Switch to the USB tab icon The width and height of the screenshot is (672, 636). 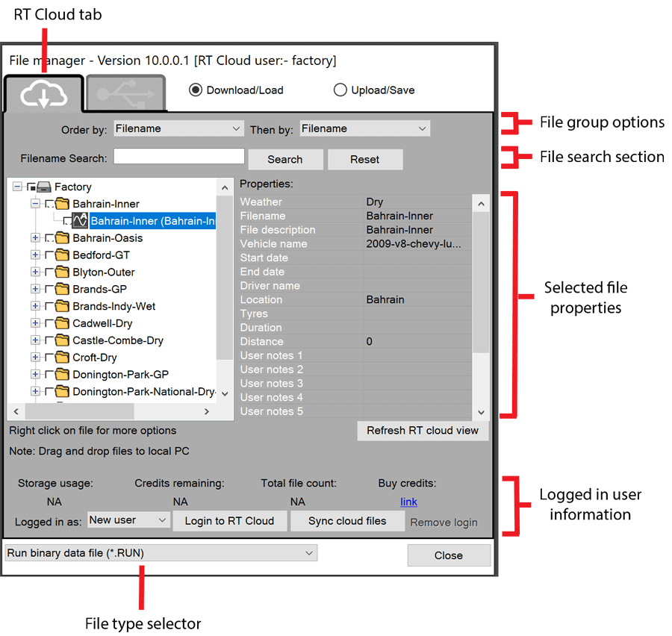(x=126, y=93)
